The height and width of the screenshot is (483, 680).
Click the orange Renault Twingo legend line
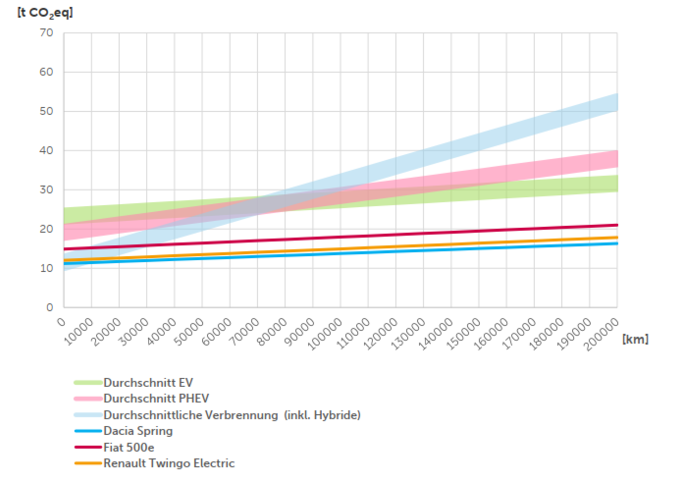click(x=88, y=463)
